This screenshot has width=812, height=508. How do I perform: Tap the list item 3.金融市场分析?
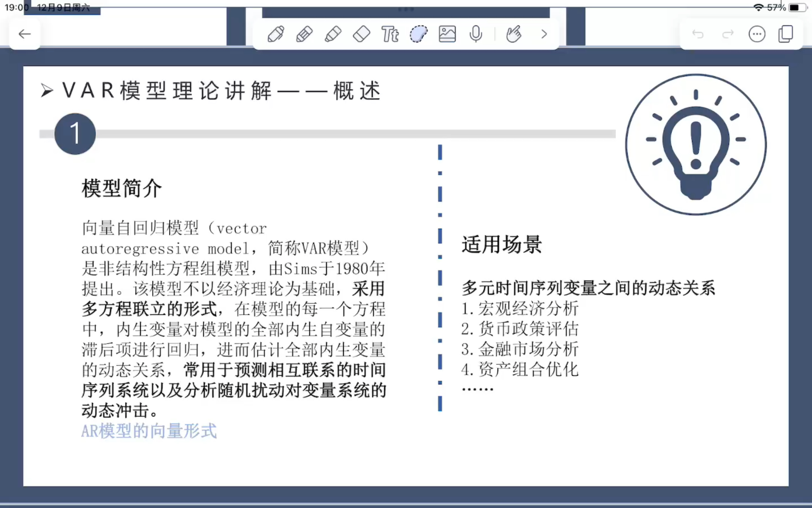coord(520,349)
